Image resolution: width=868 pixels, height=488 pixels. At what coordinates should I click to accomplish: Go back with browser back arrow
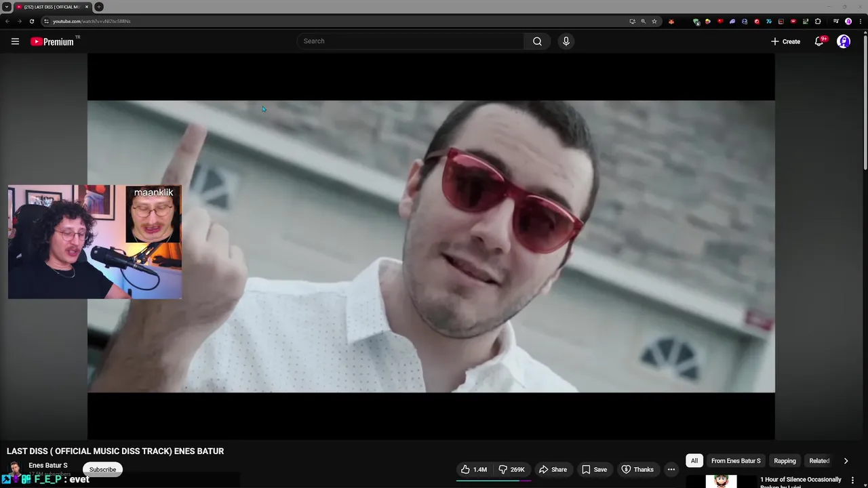[7, 21]
